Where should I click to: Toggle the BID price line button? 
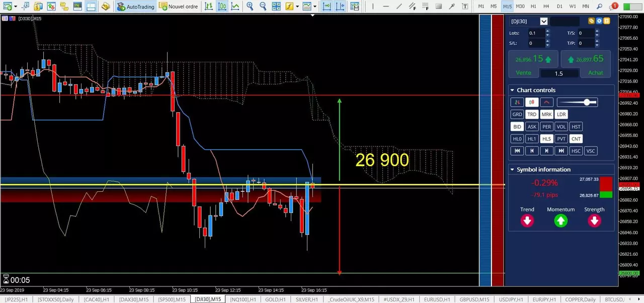pyautogui.click(x=517, y=127)
